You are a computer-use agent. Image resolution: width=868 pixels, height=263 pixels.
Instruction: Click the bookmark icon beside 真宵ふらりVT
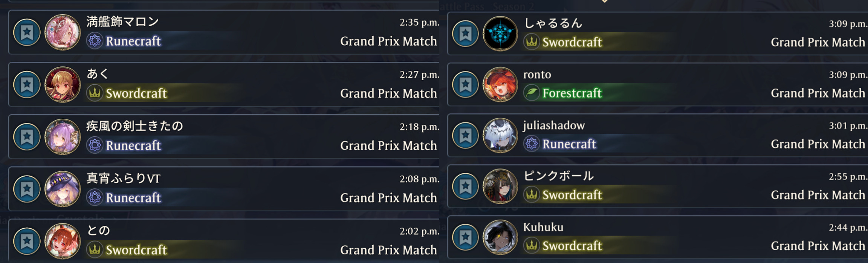click(27, 189)
